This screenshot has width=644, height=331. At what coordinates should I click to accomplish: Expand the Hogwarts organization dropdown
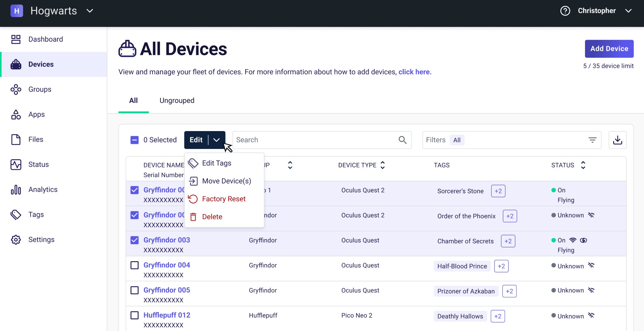point(90,11)
